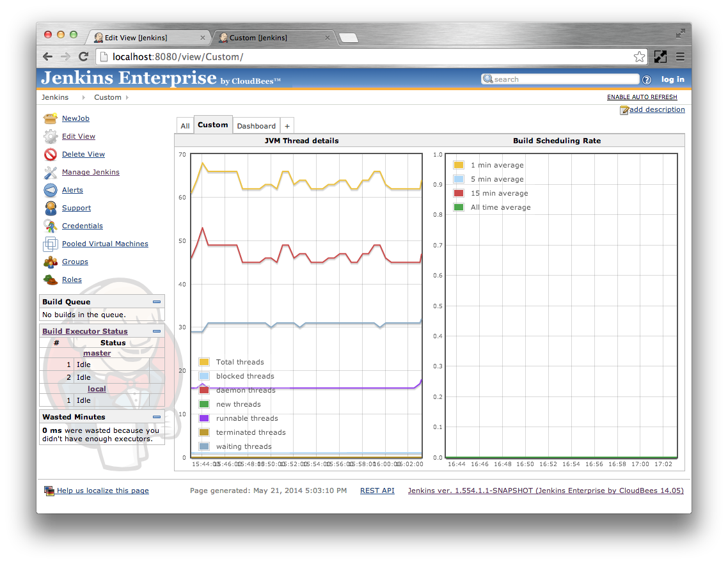Click ENABLE AUTO REFRESH link
The width and height of the screenshot is (728, 564).
[x=642, y=97]
